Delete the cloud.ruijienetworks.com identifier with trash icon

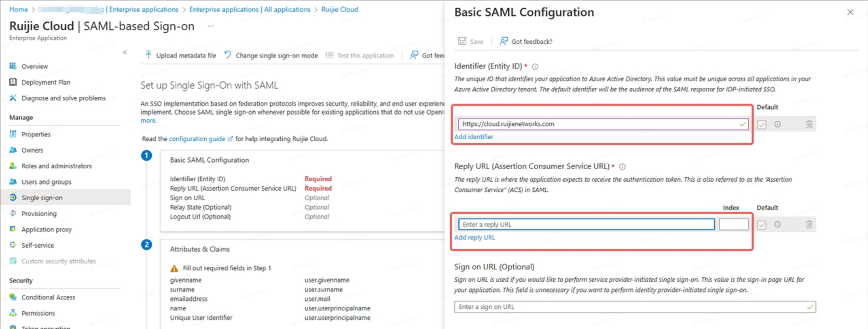pyautogui.click(x=809, y=124)
